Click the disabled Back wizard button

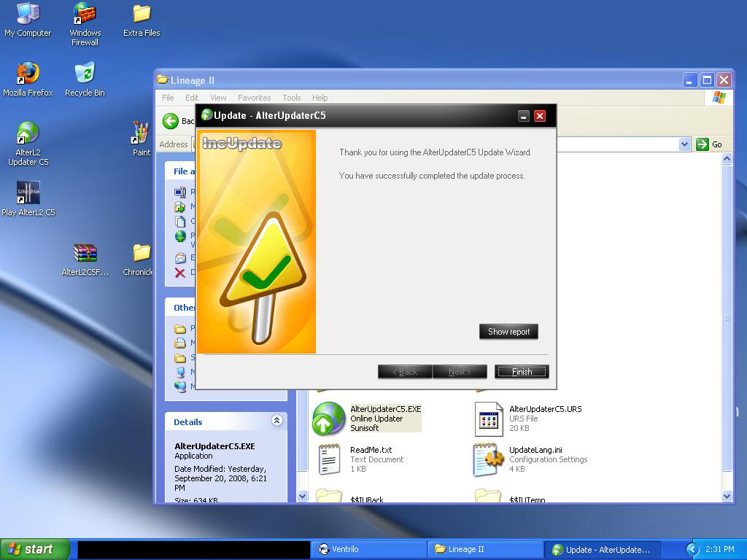click(405, 372)
